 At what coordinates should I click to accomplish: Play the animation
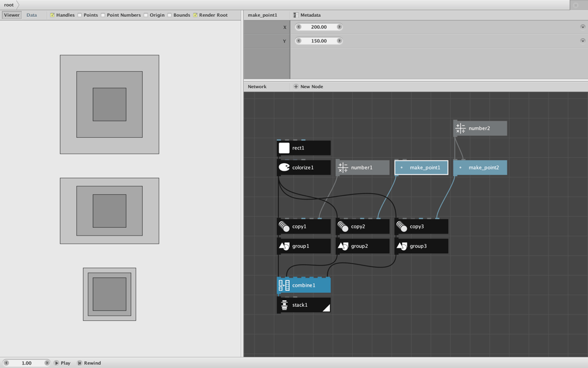click(x=62, y=363)
